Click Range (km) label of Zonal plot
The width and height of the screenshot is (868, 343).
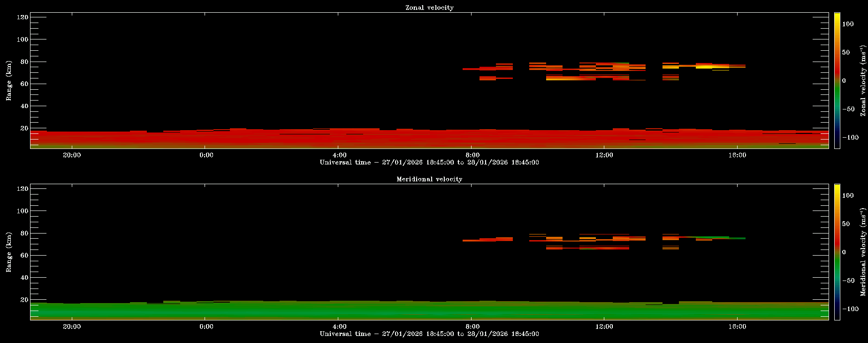(x=8, y=80)
